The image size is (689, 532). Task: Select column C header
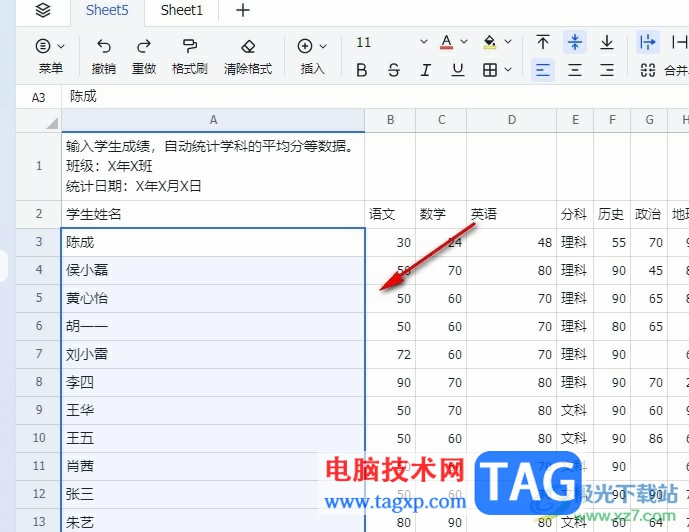tap(441, 120)
